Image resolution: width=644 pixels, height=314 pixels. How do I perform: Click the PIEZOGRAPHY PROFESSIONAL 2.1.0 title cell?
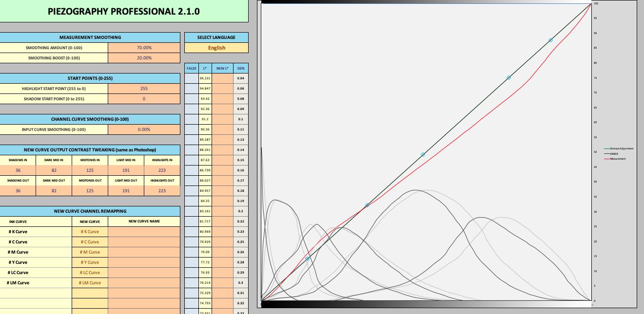click(124, 11)
